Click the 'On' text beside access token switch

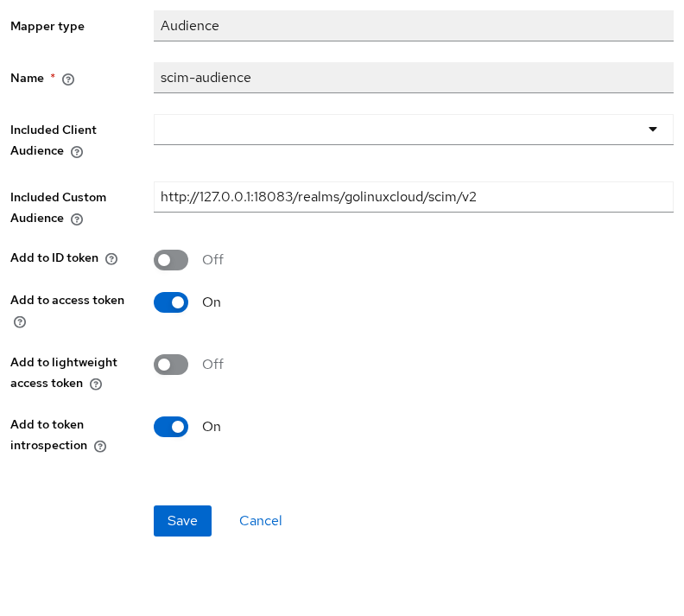[x=212, y=302]
